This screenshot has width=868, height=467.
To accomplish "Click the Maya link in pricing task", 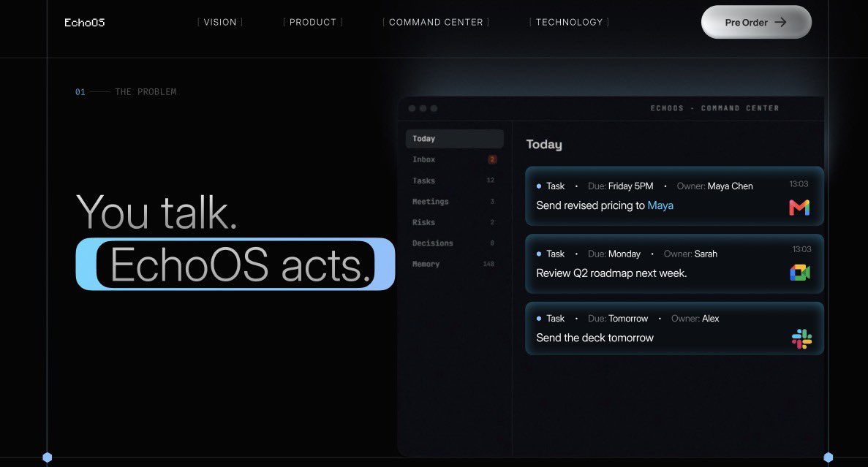I will tap(660, 205).
